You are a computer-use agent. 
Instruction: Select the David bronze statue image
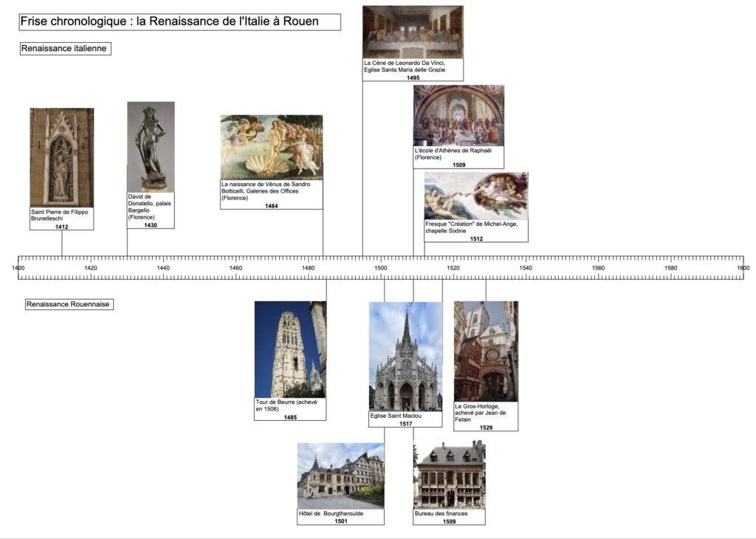pyautogui.click(x=151, y=147)
